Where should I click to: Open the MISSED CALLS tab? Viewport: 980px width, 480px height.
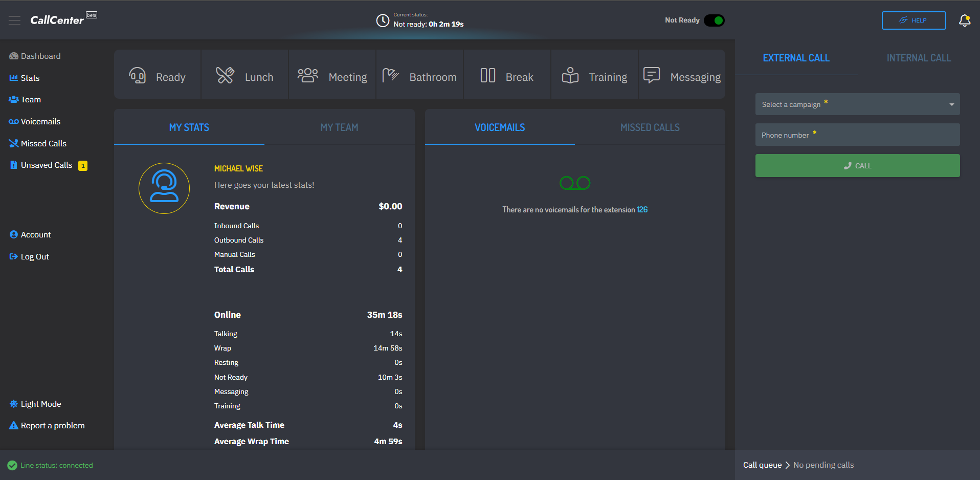[x=650, y=127]
